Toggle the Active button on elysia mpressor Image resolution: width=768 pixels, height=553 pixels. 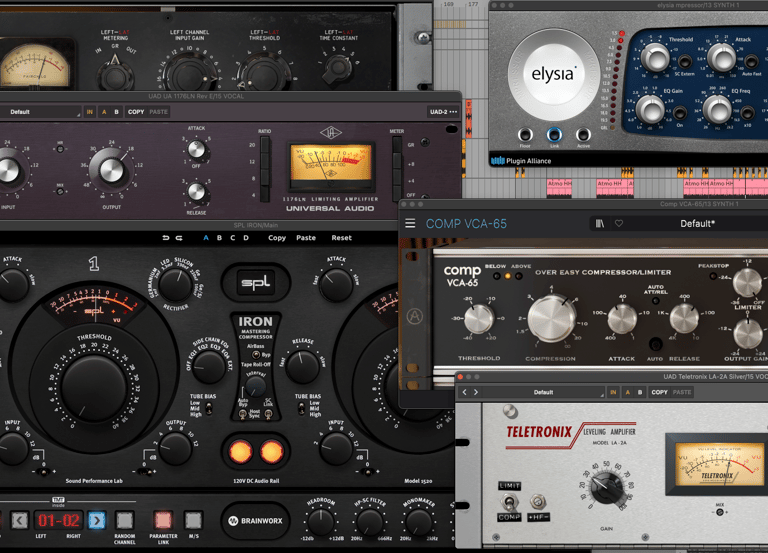(x=583, y=135)
